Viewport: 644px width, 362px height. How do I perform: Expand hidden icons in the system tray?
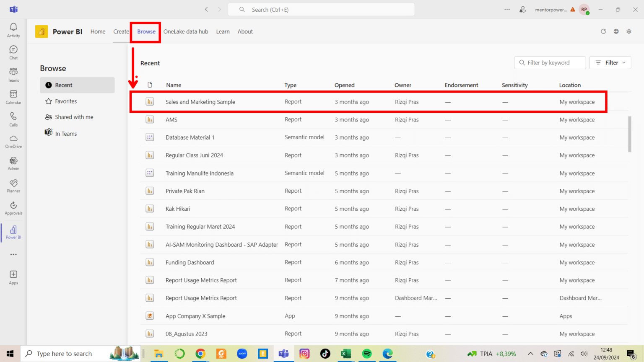530,354
